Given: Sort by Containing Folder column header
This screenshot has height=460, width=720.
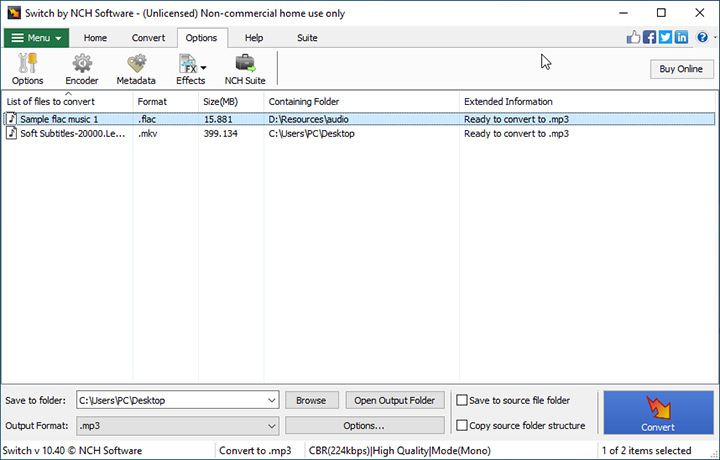Looking at the screenshot, I should [361, 101].
